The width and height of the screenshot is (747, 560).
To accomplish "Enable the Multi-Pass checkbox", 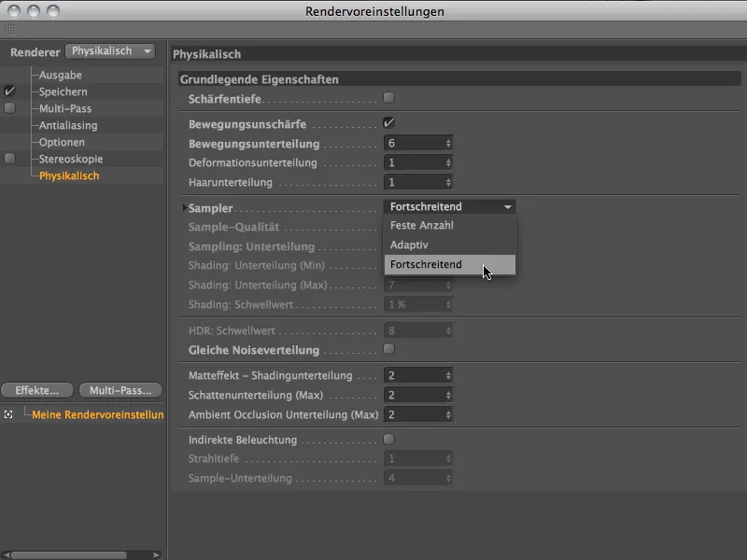I will point(9,108).
